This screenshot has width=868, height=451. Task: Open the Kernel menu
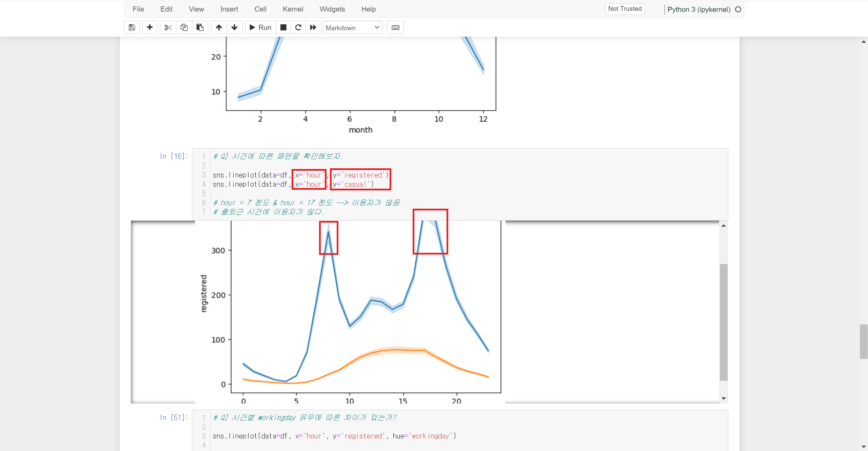tap(293, 9)
